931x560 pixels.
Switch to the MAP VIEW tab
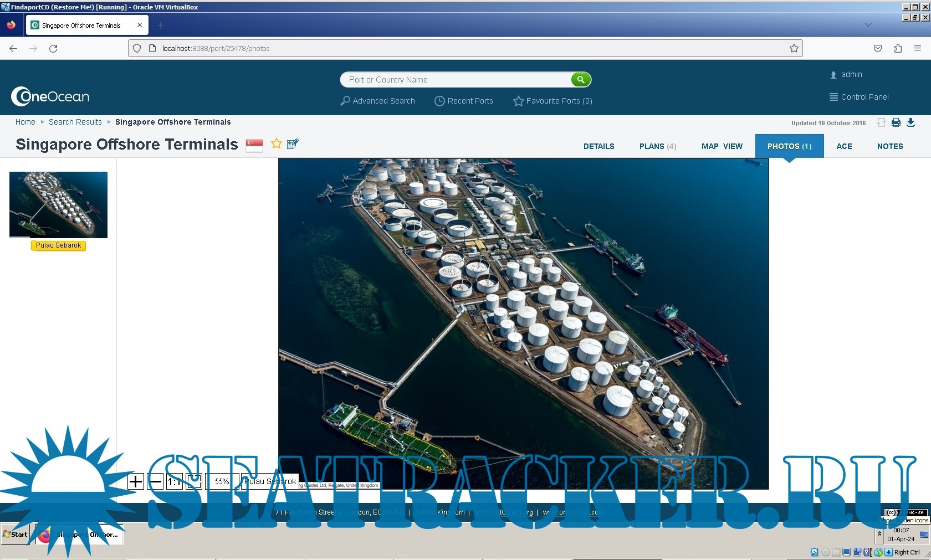click(x=722, y=146)
